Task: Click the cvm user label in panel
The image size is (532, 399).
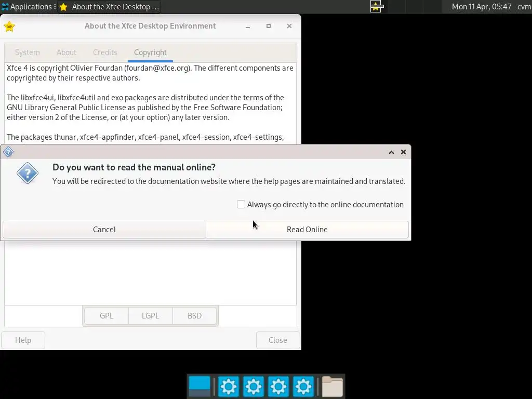Action: click(x=524, y=7)
